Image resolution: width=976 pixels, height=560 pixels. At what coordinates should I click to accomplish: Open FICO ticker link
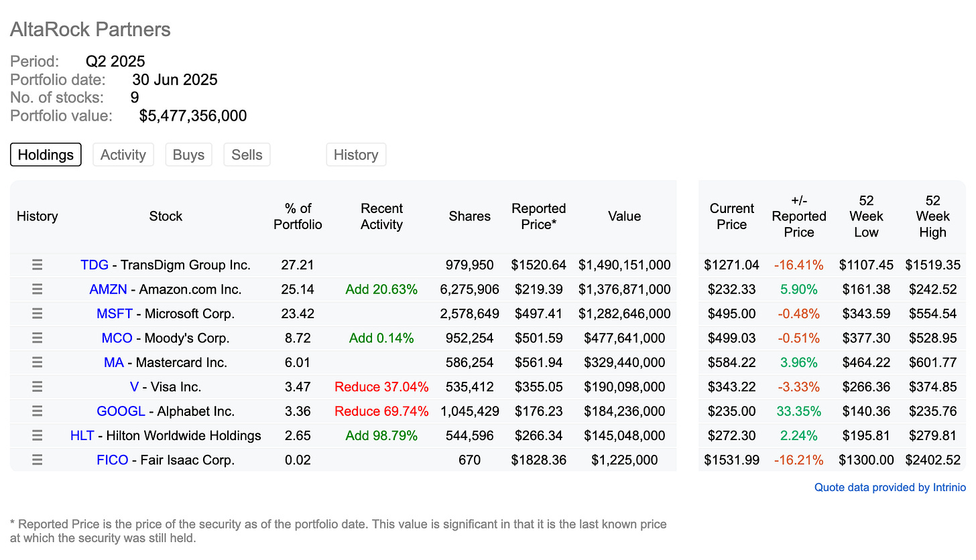click(113, 460)
